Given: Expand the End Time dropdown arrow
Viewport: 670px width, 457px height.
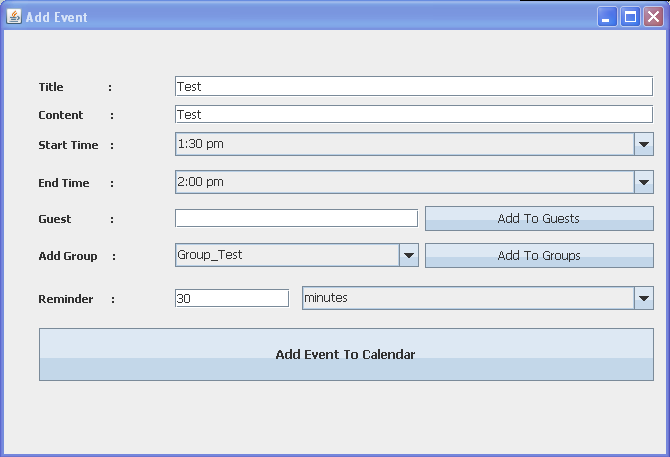Looking at the screenshot, I should point(644,182).
